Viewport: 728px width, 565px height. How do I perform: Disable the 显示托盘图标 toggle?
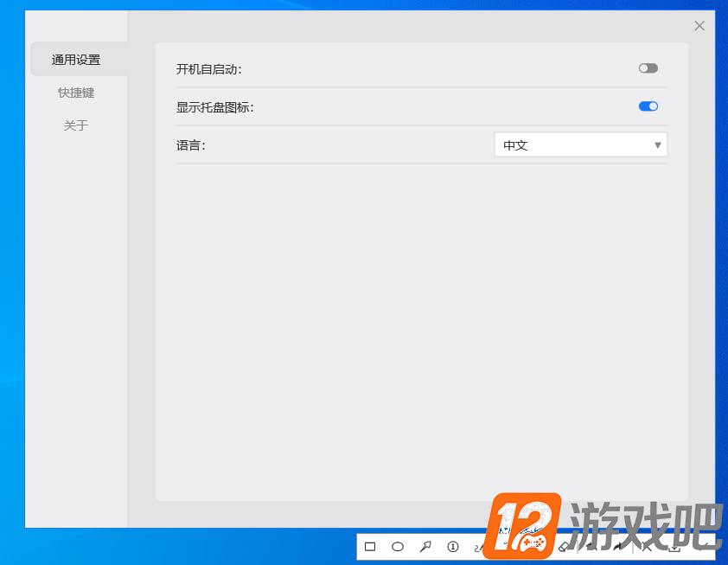[648, 106]
